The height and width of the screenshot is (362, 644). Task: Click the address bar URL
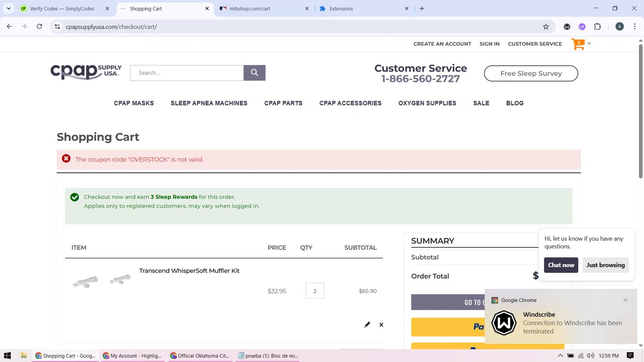(111, 27)
